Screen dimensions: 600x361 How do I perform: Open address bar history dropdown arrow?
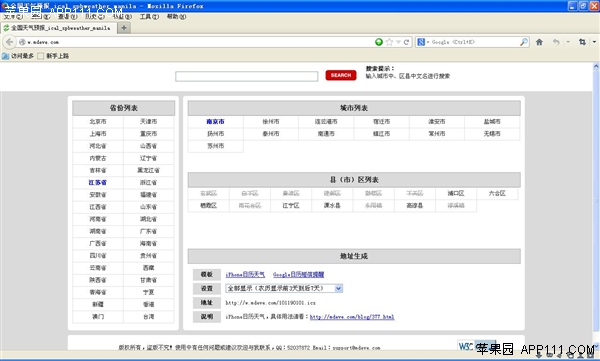[x=398, y=42]
